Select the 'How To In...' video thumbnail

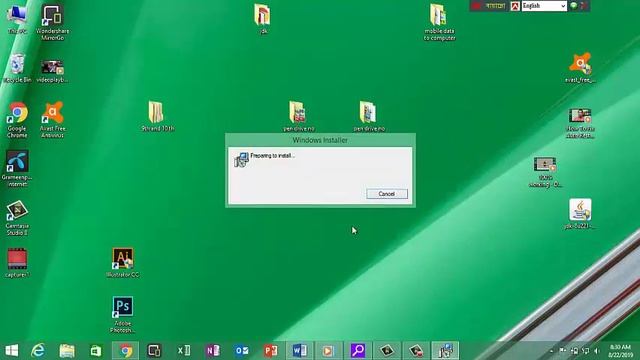pos(580,123)
